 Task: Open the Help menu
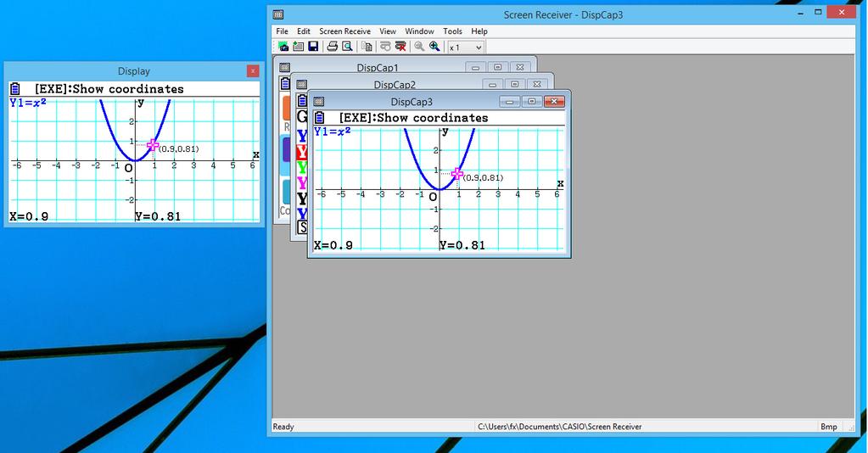coord(479,31)
